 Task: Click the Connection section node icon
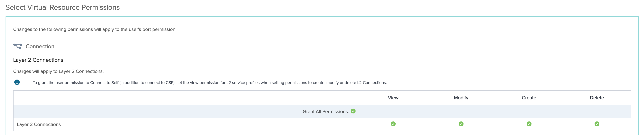[x=18, y=46]
